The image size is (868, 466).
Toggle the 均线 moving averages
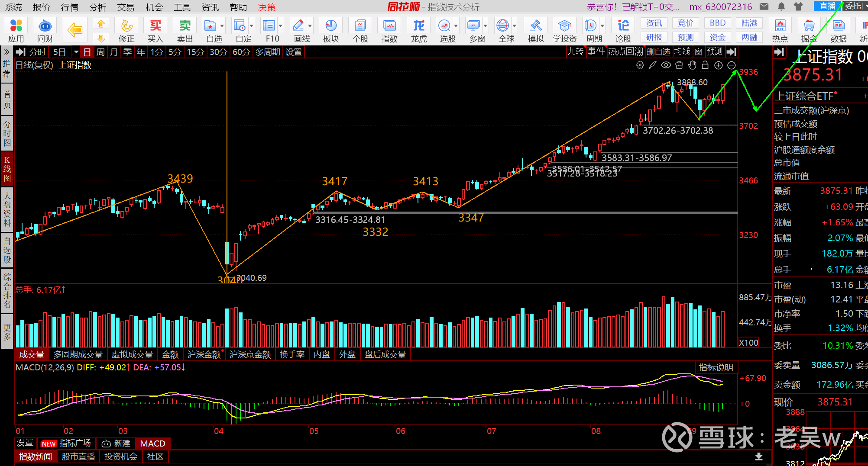[682, 52]
